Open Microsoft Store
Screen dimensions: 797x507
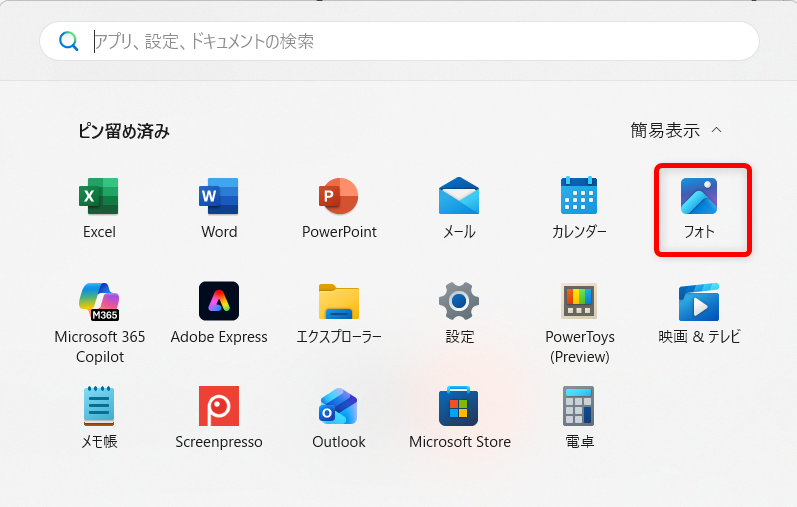[459, 418]
